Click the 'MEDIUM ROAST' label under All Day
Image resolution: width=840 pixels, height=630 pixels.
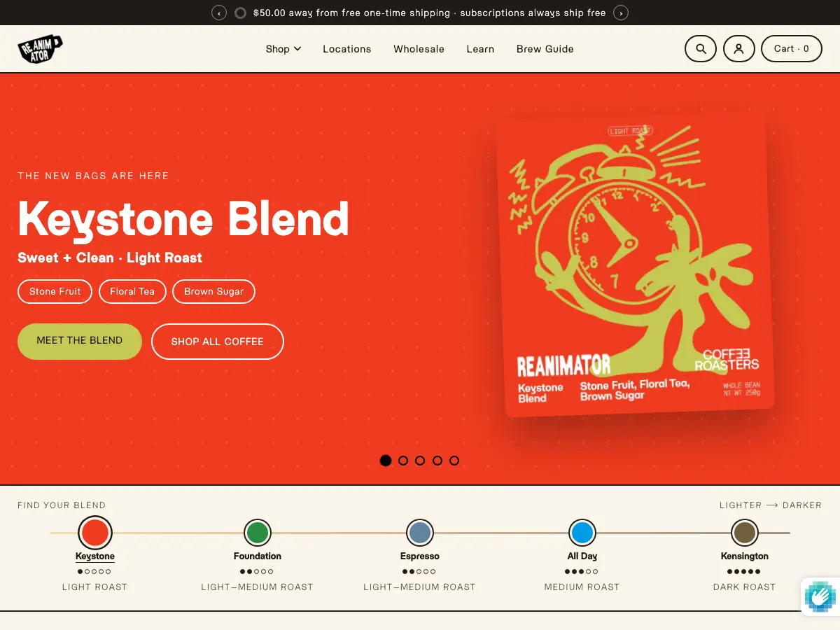[x=582, y=587]
